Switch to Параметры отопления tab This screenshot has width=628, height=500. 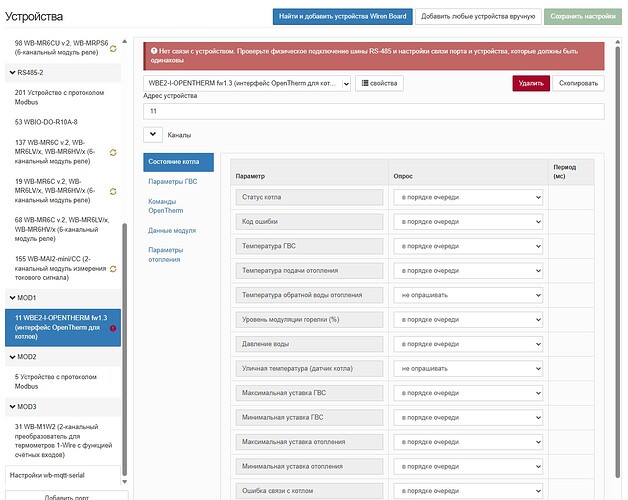pyautogui.click(x=166, y=255)
